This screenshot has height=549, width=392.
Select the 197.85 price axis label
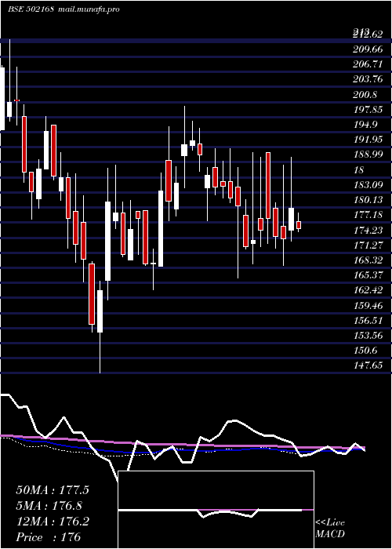pos(368,110)
